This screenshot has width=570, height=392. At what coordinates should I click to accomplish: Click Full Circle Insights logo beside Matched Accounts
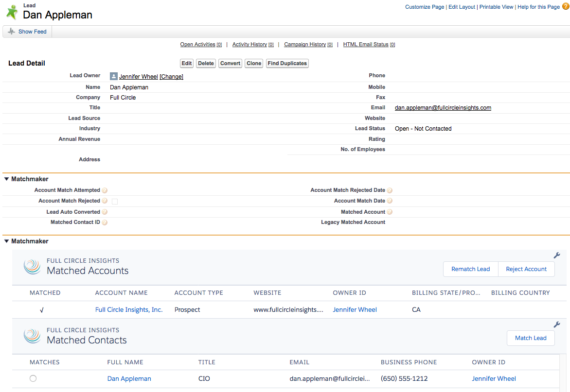click(x=33, y=267)
